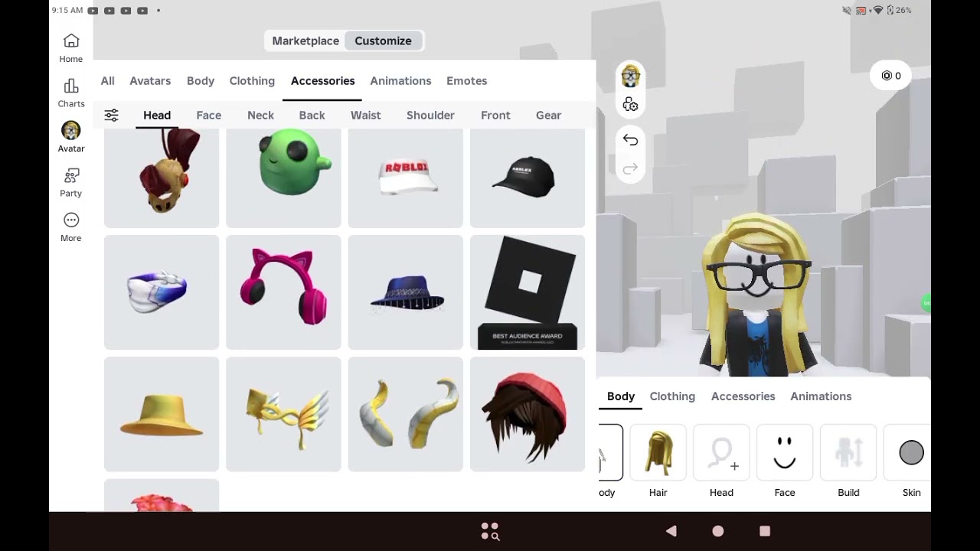Tap the Android back button
This screenshot has width=980, height=551.
671,531
